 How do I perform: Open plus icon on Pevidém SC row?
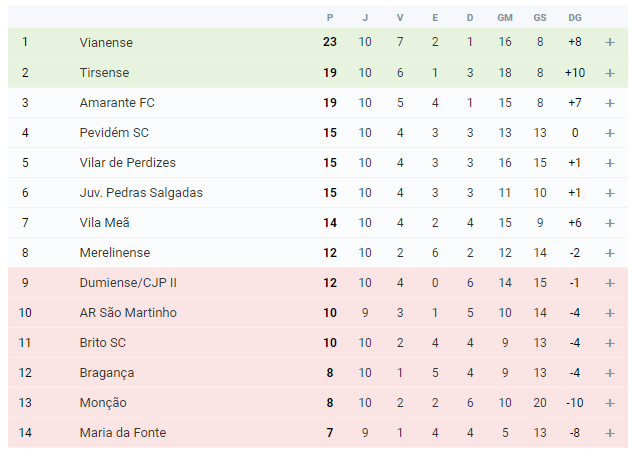click(x=610, y=133)
